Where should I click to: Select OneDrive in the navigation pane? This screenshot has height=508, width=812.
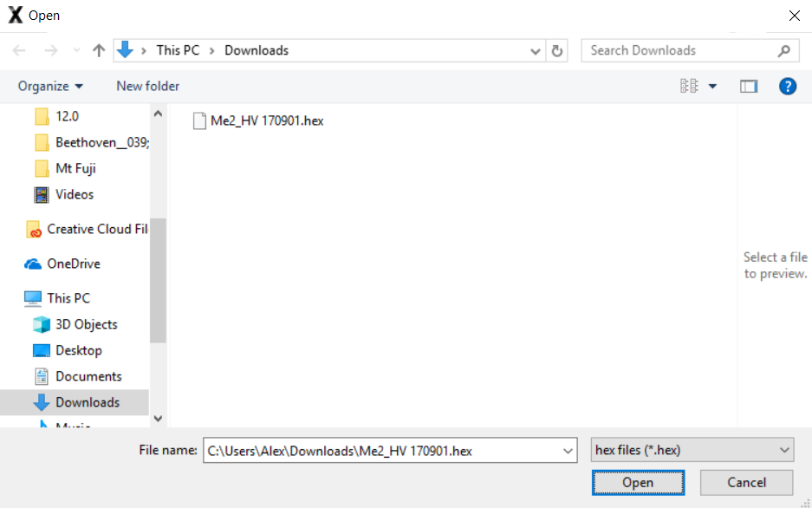click(x=74, y=264)
